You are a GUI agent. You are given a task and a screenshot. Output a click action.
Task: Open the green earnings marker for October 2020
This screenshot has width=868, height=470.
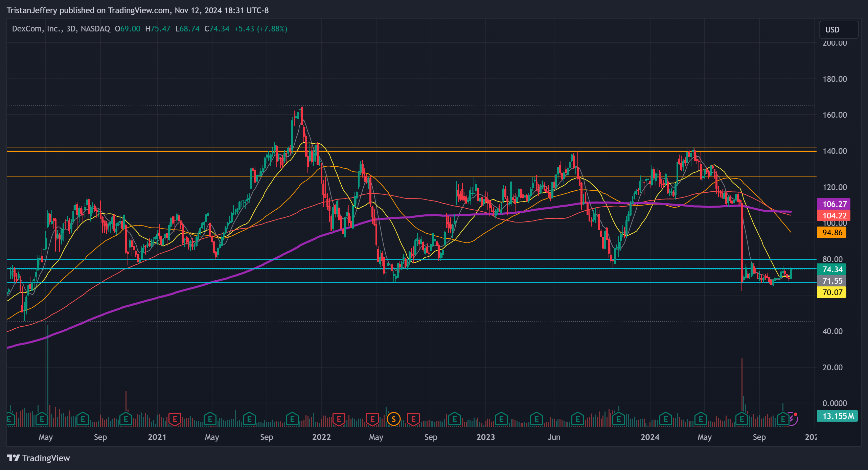pyautogui.click(x=126, y=419)
